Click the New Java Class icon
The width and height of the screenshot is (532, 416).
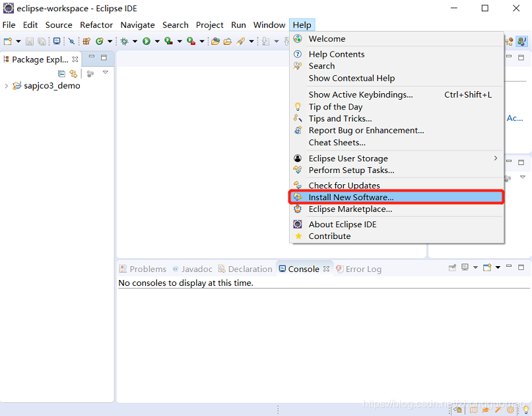(99, 42)
